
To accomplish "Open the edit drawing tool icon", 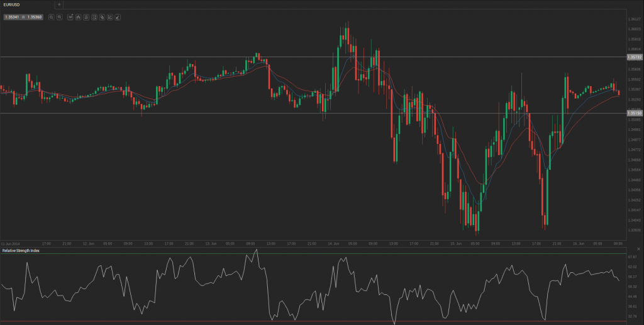I will point(109,17).
